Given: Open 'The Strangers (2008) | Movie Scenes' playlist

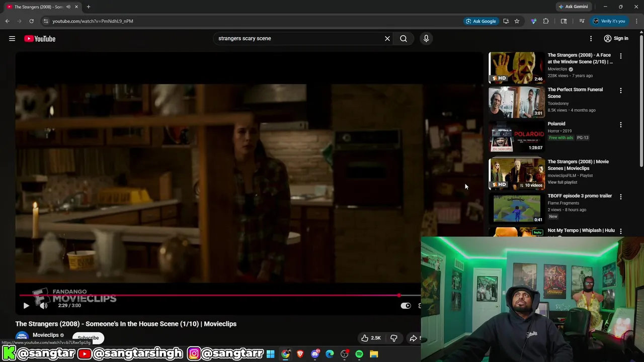Looking at the screenshot, I should 578,165.
